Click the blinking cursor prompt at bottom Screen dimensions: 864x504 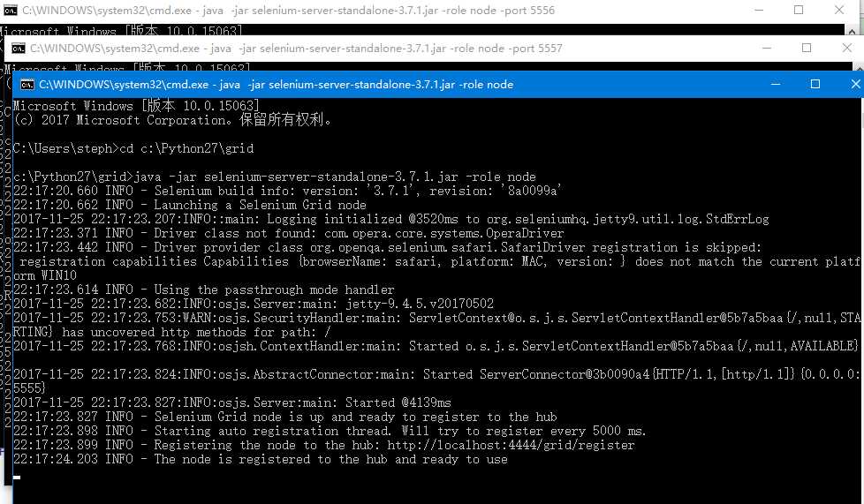pyautogui.click(x=17, y=478)
